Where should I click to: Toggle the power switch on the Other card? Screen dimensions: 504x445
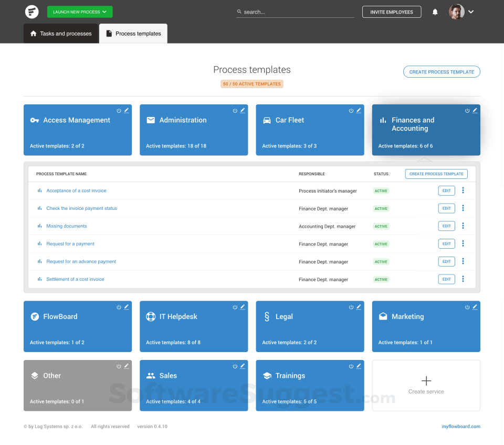tap(119, 366)
